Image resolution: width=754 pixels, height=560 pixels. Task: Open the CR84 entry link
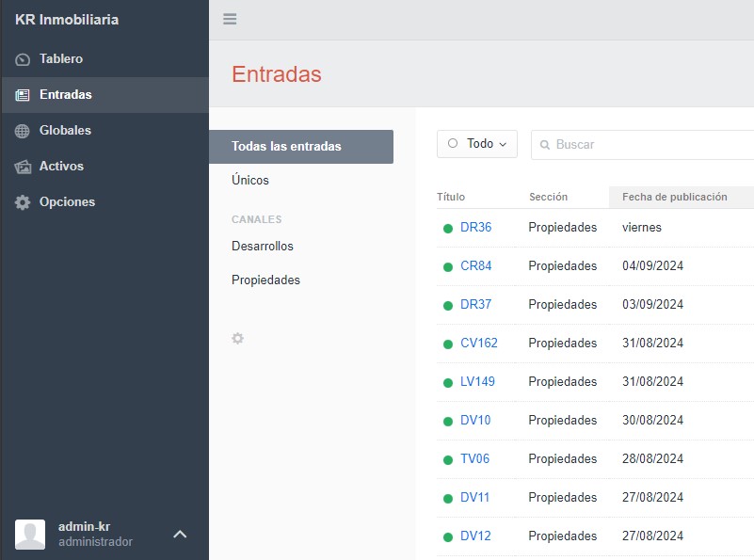pyautogui.click(x=475, y=265)
